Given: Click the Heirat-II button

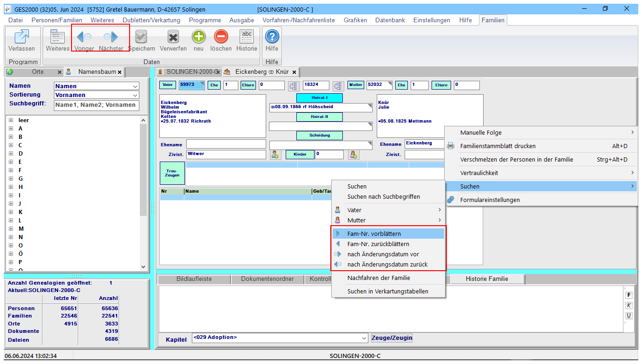Looking at the screenshot, I should 320,117.
